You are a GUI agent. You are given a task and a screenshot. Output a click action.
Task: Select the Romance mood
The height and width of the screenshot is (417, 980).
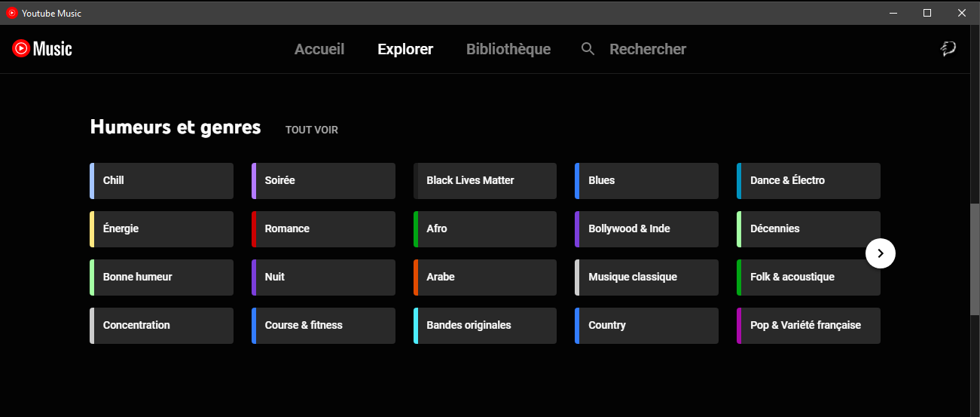tap(323, 229)
